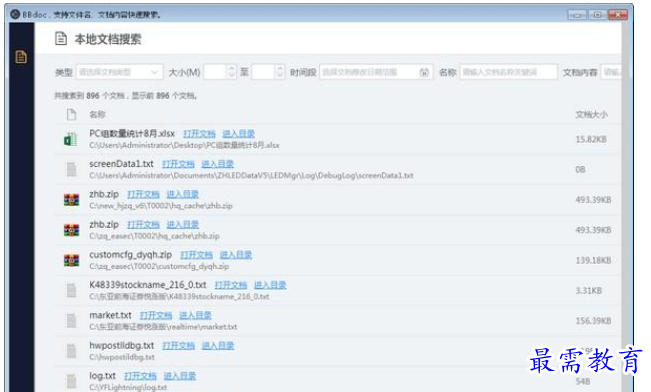Click 进入目录 for K48339stockname_216_0.txt
Screen dimensions: 651x392
(270, 285)
